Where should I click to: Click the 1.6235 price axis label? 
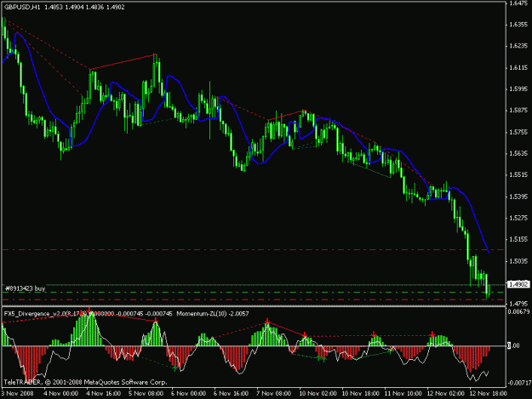[518, 46]
